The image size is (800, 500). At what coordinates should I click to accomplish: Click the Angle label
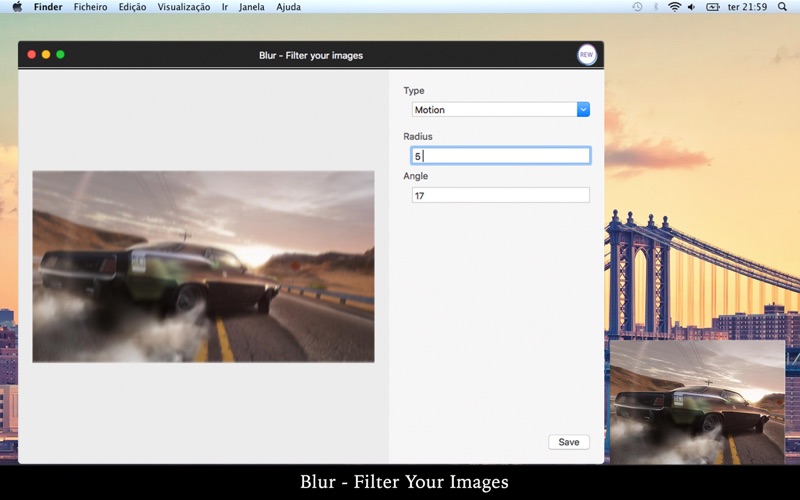click(416, 176)
